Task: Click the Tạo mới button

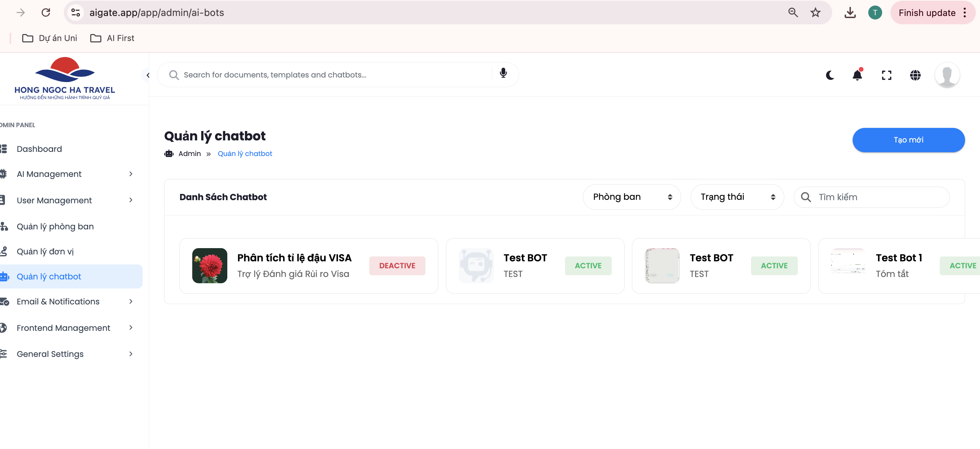Action: [x=908, y=140]
